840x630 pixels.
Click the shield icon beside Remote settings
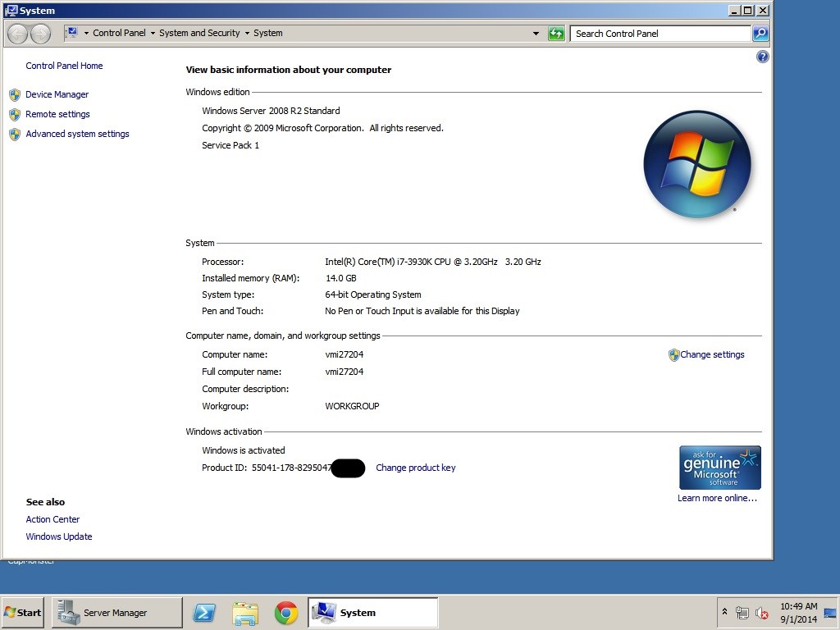click(x=15, y=115)
